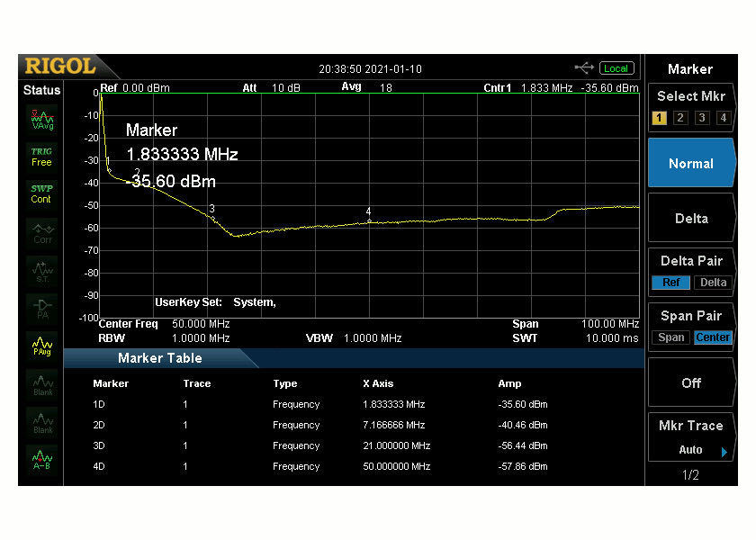756x540 pixels.
Task: Select marker 1 in Select Mkr
Action: (659, 118)
